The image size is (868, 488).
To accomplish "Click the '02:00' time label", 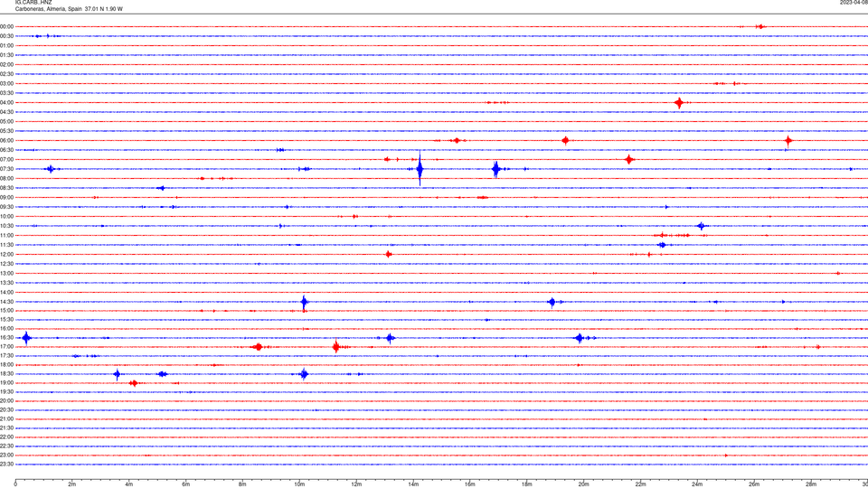I will point(6,65).
